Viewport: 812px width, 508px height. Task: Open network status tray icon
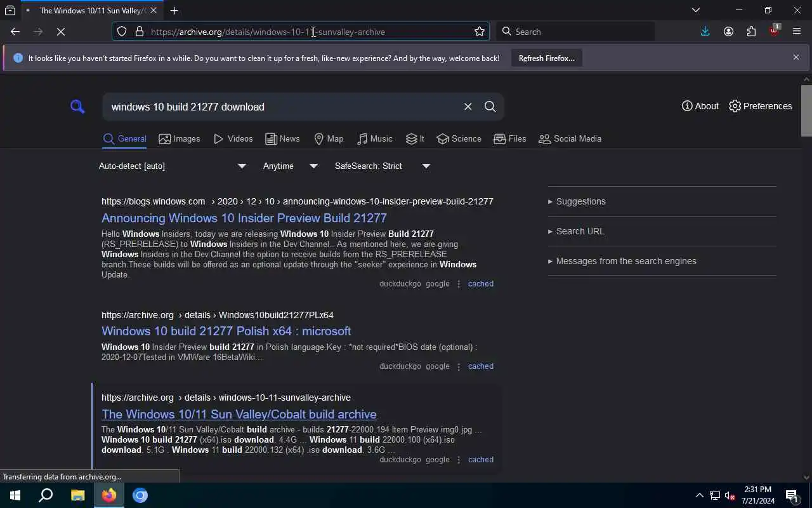click(715, 495)
